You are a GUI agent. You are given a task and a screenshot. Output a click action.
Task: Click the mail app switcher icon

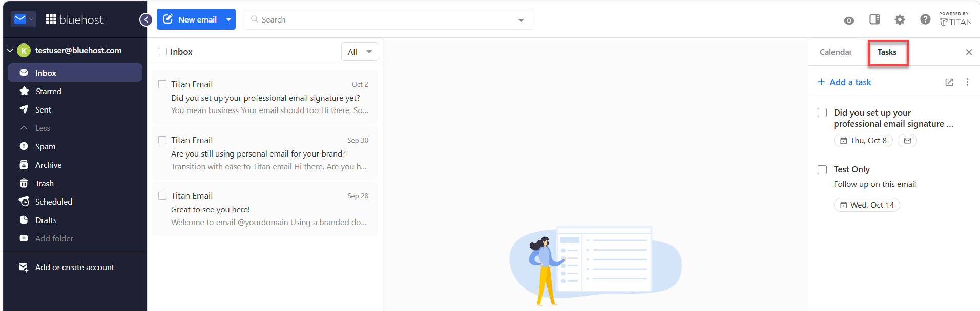pos(23,19)
